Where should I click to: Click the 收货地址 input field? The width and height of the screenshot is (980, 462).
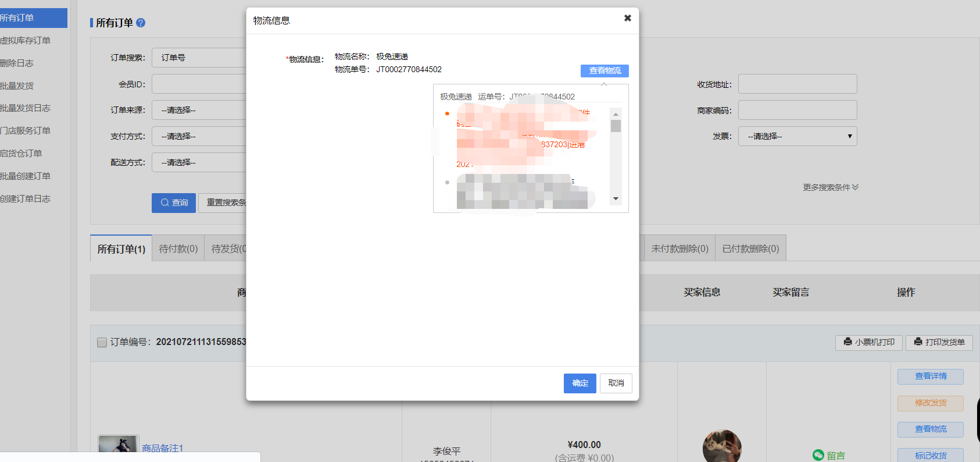point(797,84)
